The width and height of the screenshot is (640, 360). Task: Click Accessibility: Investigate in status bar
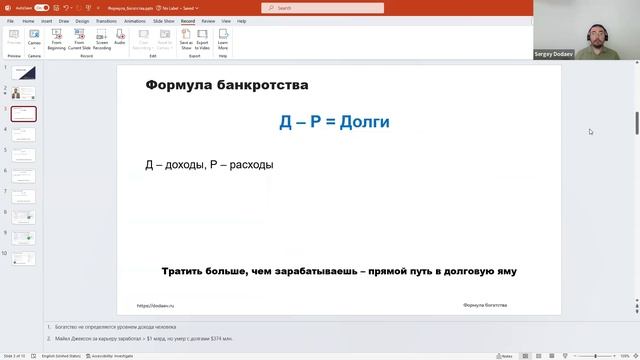pyautogui.click(x=109, y=356)
